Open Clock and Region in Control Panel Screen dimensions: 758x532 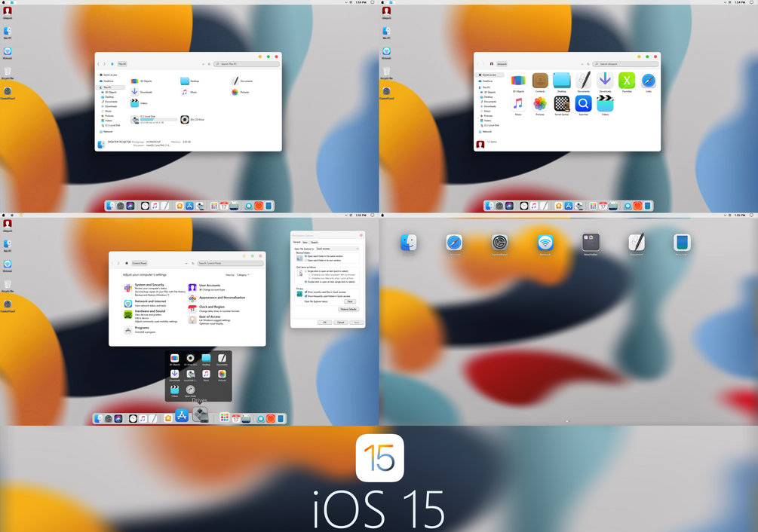pos(212,307)
